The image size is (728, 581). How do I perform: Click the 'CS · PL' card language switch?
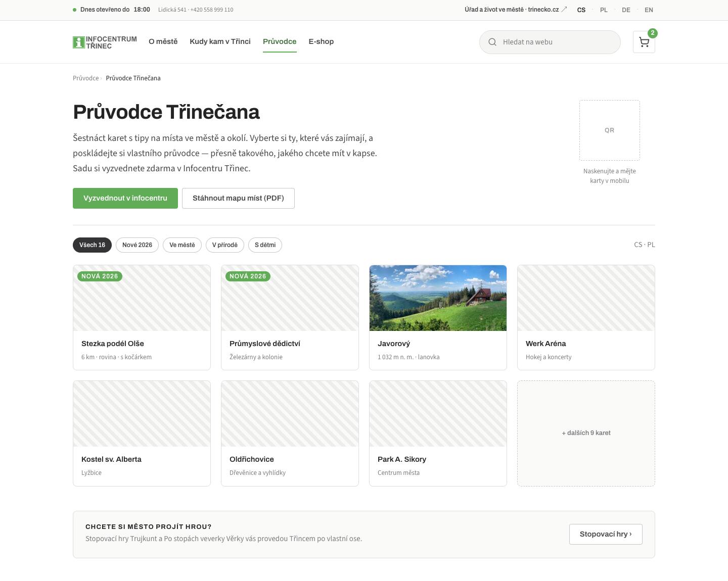[644, 245]
